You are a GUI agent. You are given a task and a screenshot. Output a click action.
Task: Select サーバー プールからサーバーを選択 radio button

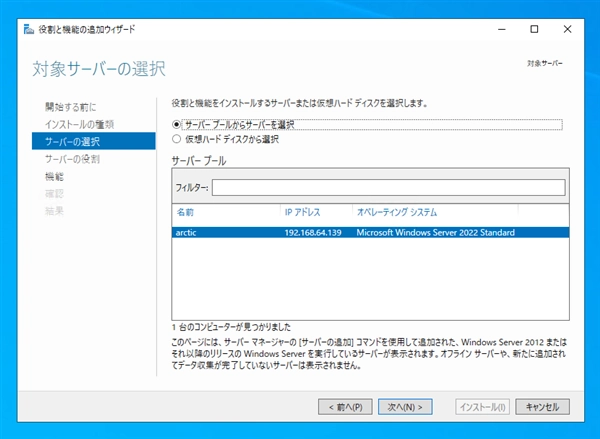pos(176,125)
